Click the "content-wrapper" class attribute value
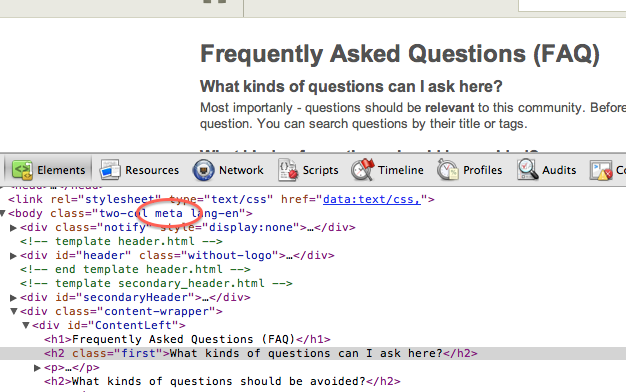626x392 pixels. coord(156,311)
